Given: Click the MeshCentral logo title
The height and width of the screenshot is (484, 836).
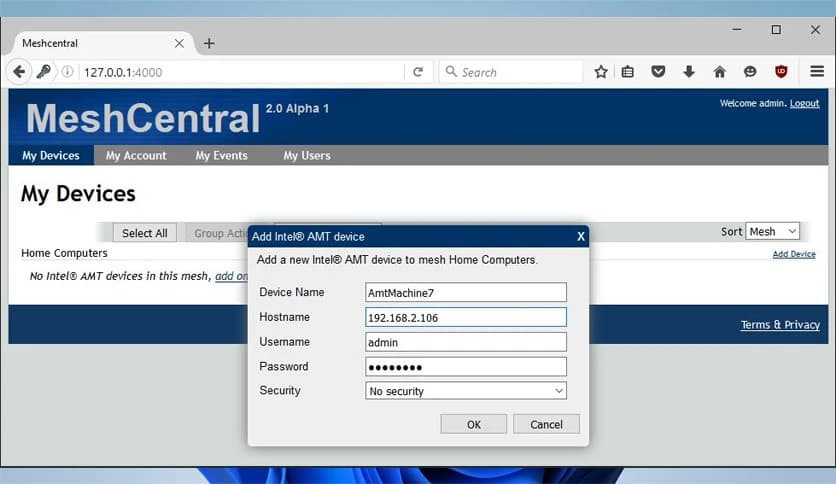Looking at the screenshot, I should 143,118.
